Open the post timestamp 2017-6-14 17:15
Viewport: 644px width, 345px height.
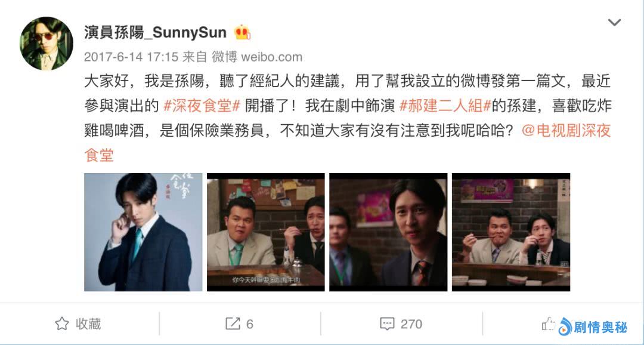(x=131, y=57)
